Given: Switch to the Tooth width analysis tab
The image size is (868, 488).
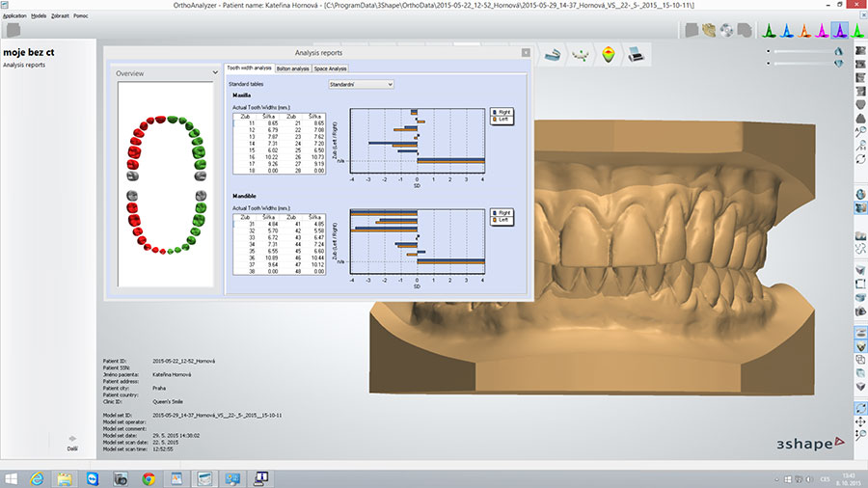Looking at the screenshot, I should (x=249, y=68).
